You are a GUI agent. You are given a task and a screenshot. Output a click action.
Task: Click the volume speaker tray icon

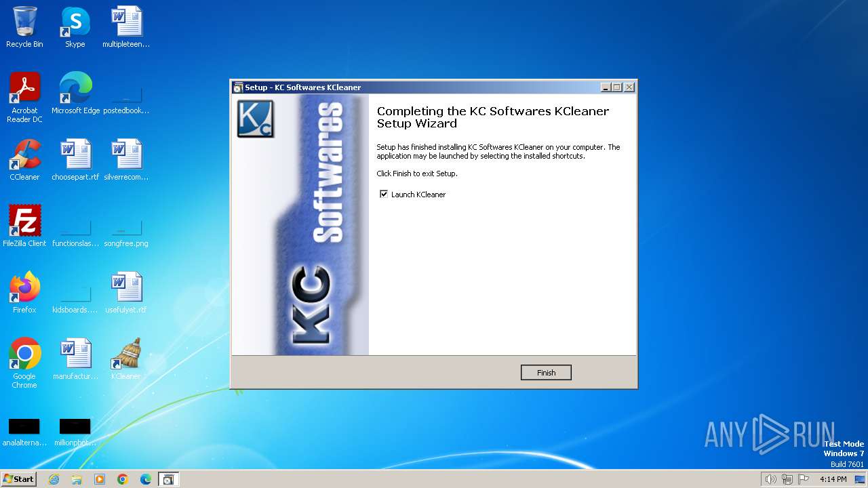coord(770,479)
